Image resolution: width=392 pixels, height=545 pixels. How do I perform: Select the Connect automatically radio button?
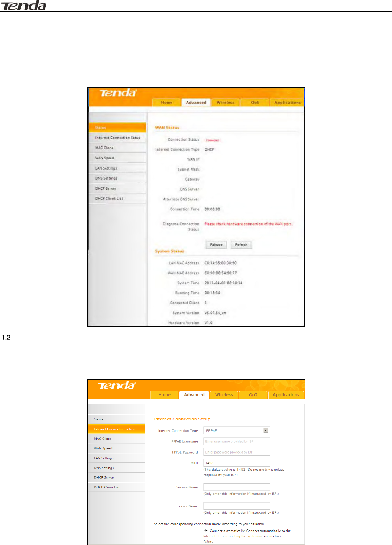tap(206, 531)
